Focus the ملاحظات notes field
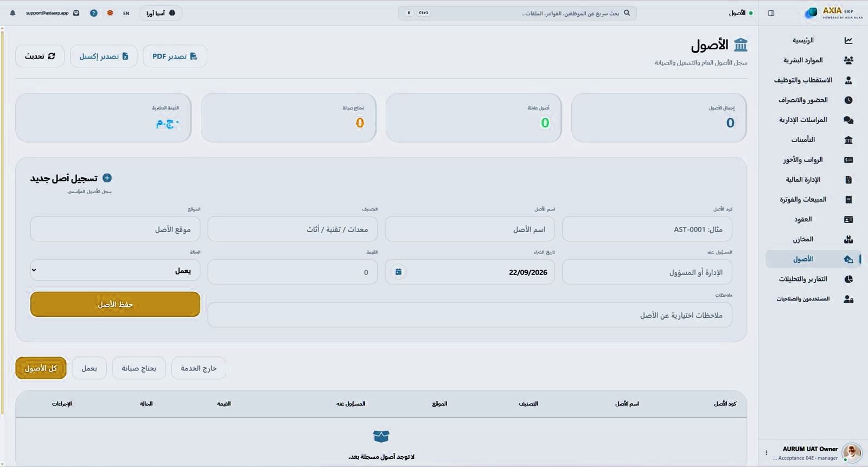Screen dimensions: 868x467 (470, 315)
